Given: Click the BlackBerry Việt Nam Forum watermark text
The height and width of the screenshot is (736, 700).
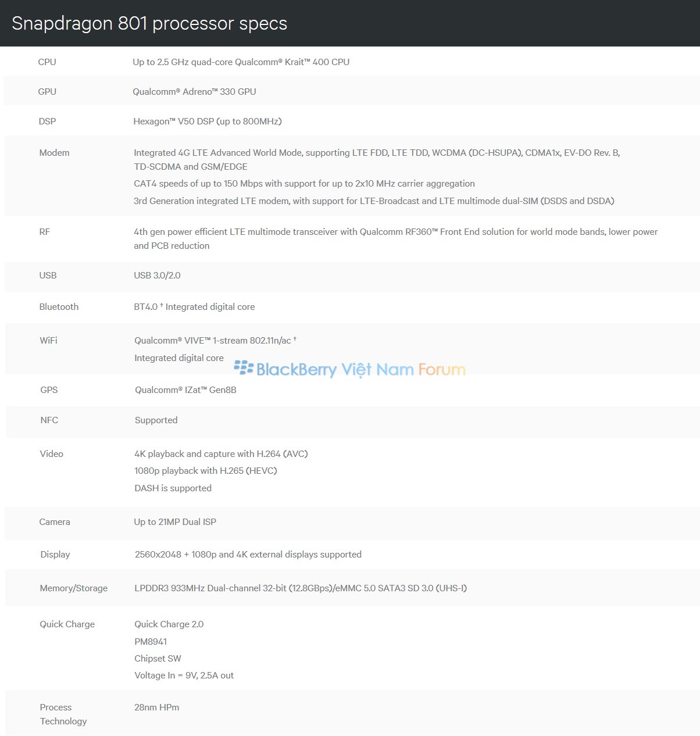Looking at the screenshot, I should pyautogui.click(x=360, y=370).
